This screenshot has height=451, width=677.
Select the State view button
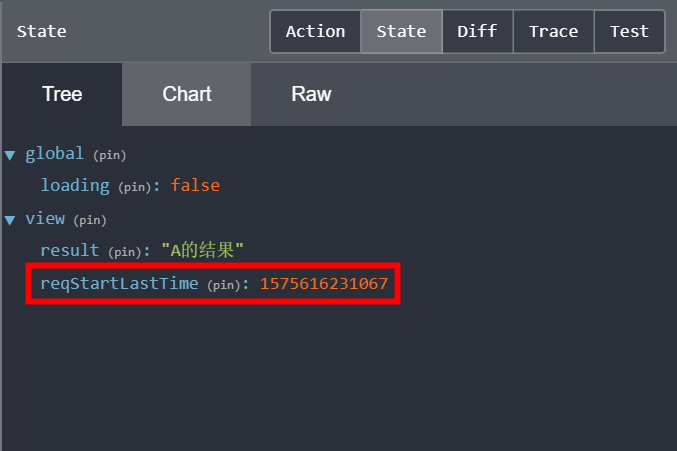(x=401, y=31)
